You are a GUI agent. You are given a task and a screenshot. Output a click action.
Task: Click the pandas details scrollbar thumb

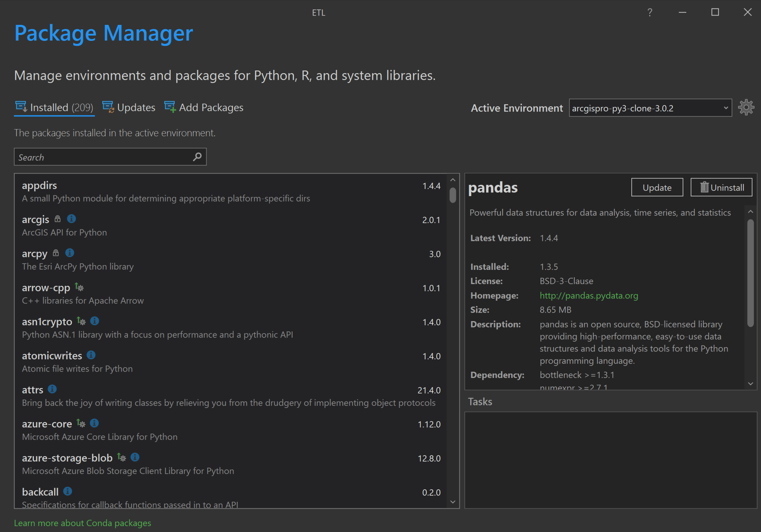pos(751,273)
